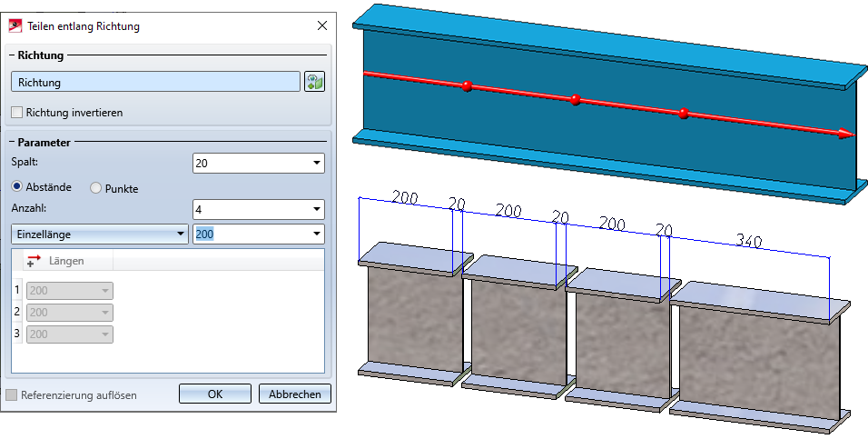Click the red direction arrowhead on beam

[x=847, y=134]
